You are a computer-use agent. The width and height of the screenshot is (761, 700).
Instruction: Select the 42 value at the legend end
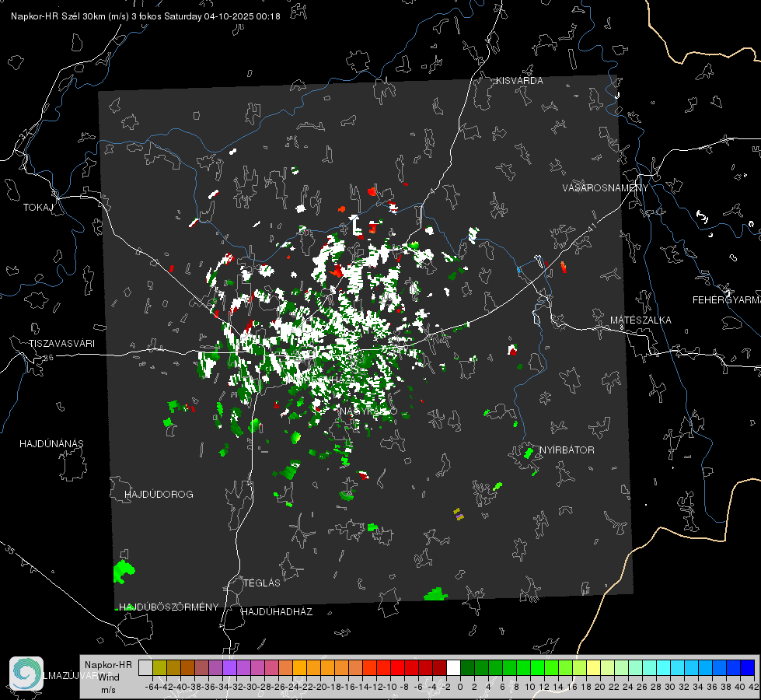point(753,687)
